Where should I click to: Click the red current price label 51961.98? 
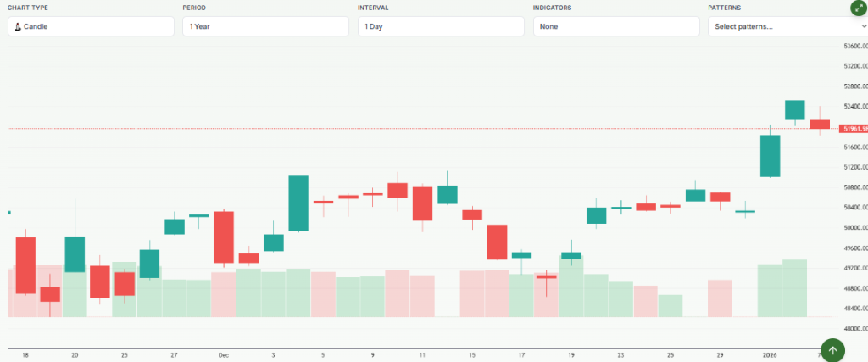[x=852, y=129]
